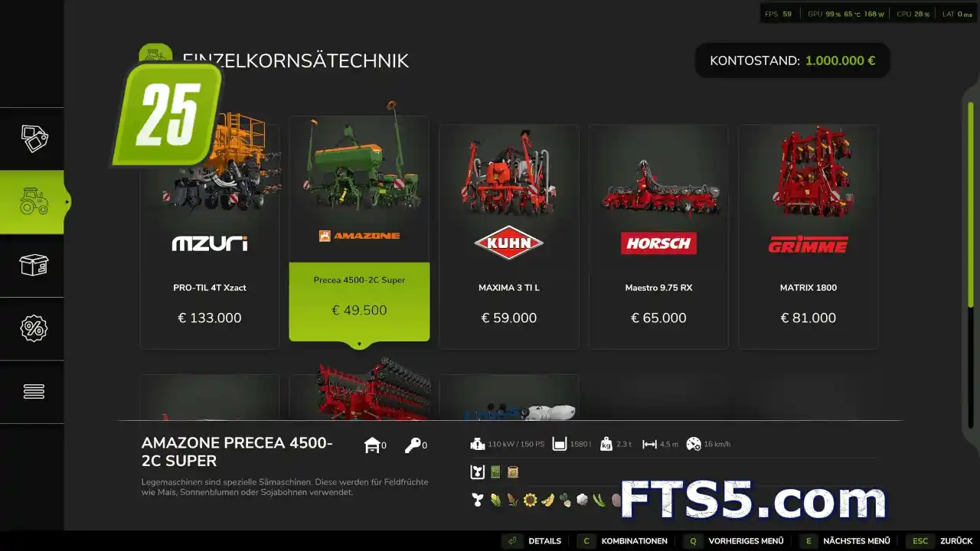This screenshot has width=980, height=551.
Task: Click the speedometer 16 km/h icon
Action: point(694,444)
